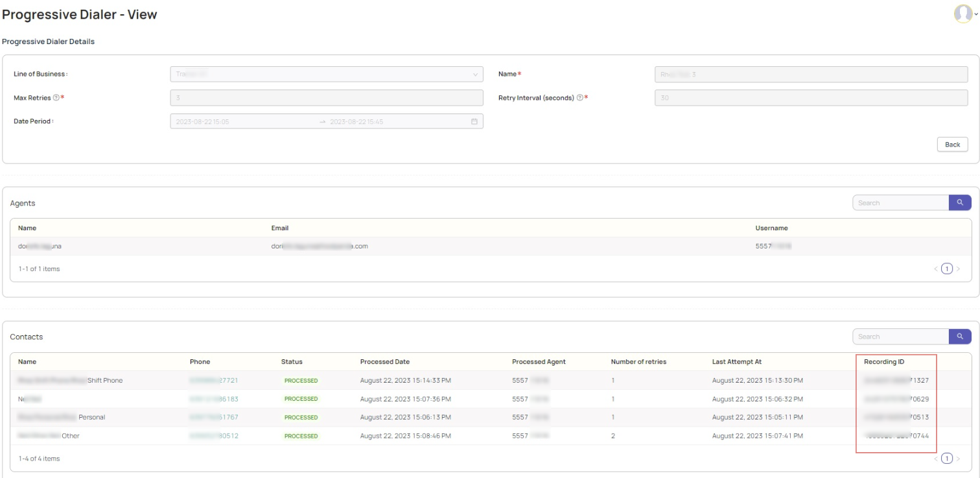Click the Retry Interval seconds field
Image resolution: width=980 pixels, height=478 pixels.
tap(811, 98)
